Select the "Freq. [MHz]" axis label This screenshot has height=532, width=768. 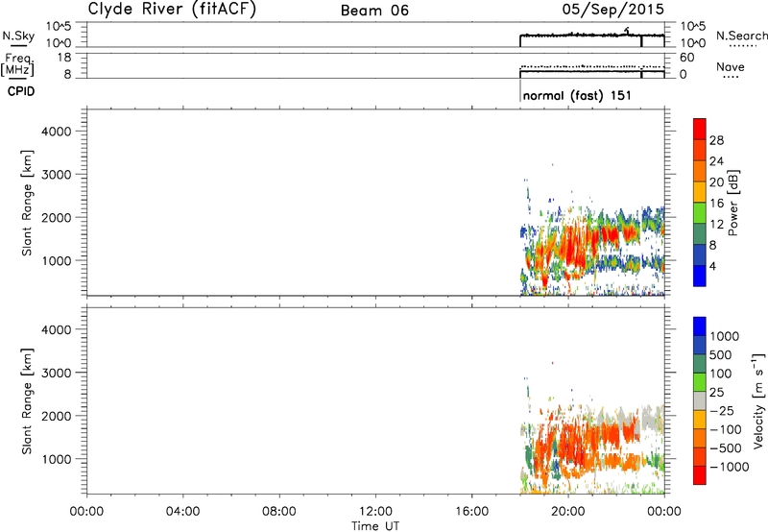pos(17,65)
